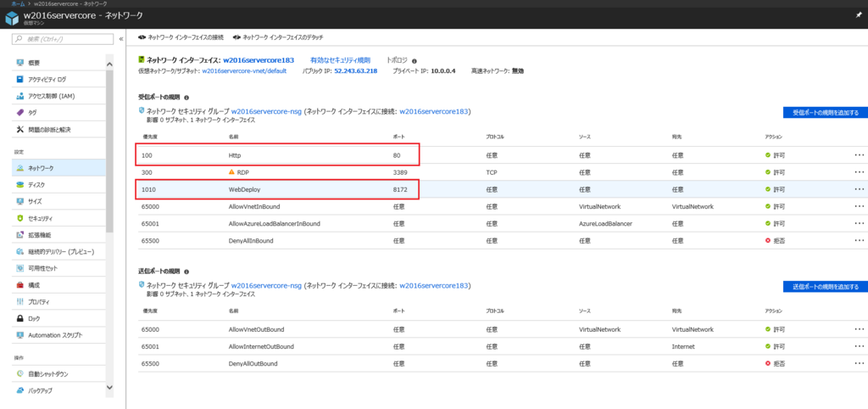Open the ellipsis menu for AllowVnetOutBound
The height and width of the screenshot is (409, 868).
pos(860,330)
